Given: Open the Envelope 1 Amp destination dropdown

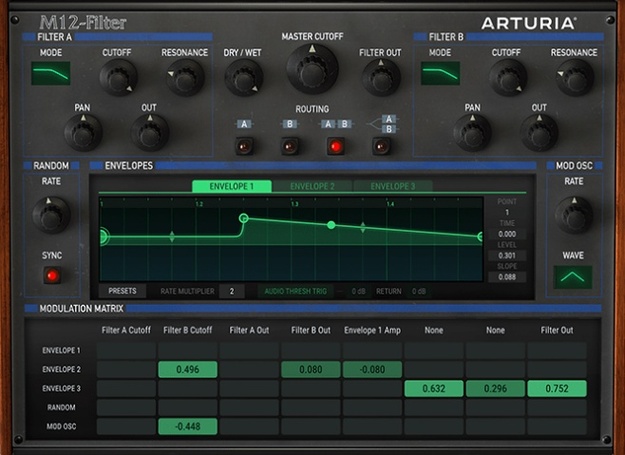Looking at the screenshot, I should pos(372,330).
